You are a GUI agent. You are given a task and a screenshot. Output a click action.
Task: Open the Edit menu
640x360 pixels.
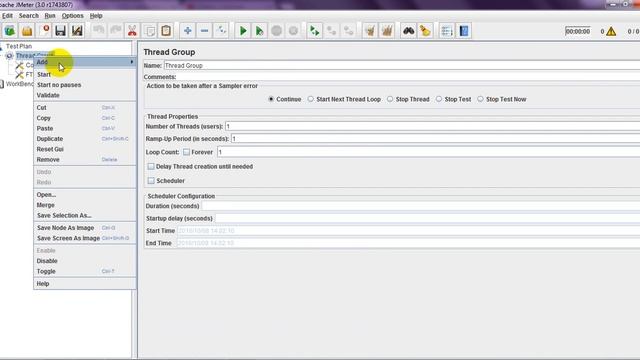pyautogui.click(x=7, y=16)
